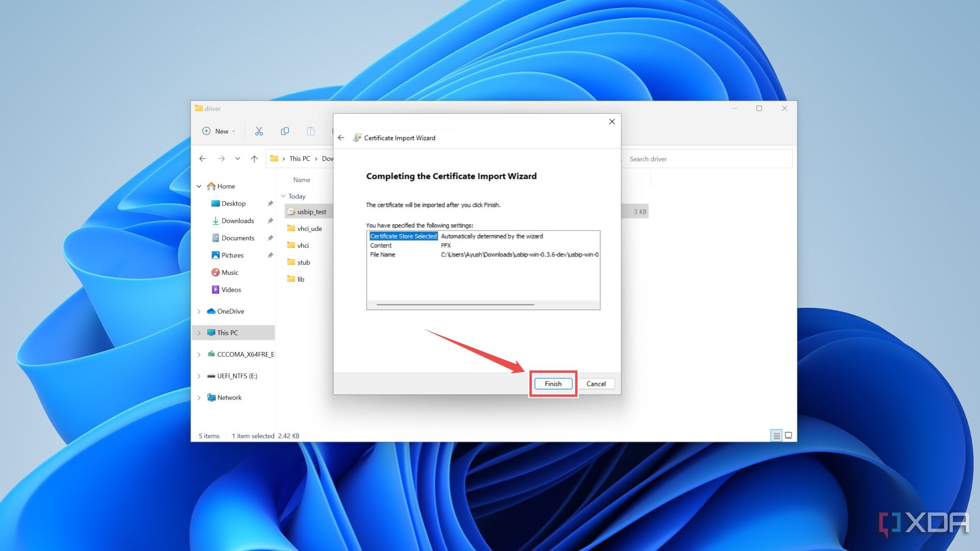Click the Cut icon in toolbar
This screenshot has width=980, height=551.
pyautogui.click(x=259, y=130)
